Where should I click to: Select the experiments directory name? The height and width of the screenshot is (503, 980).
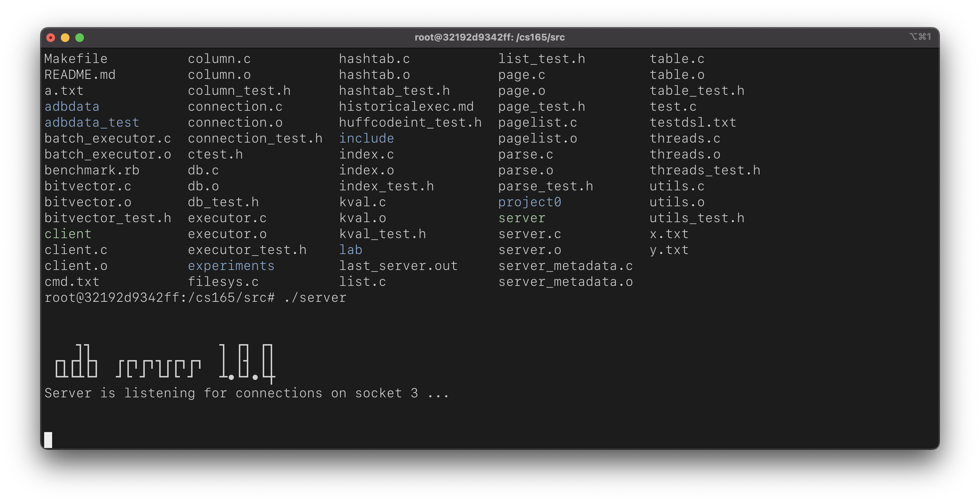[231, 266]
